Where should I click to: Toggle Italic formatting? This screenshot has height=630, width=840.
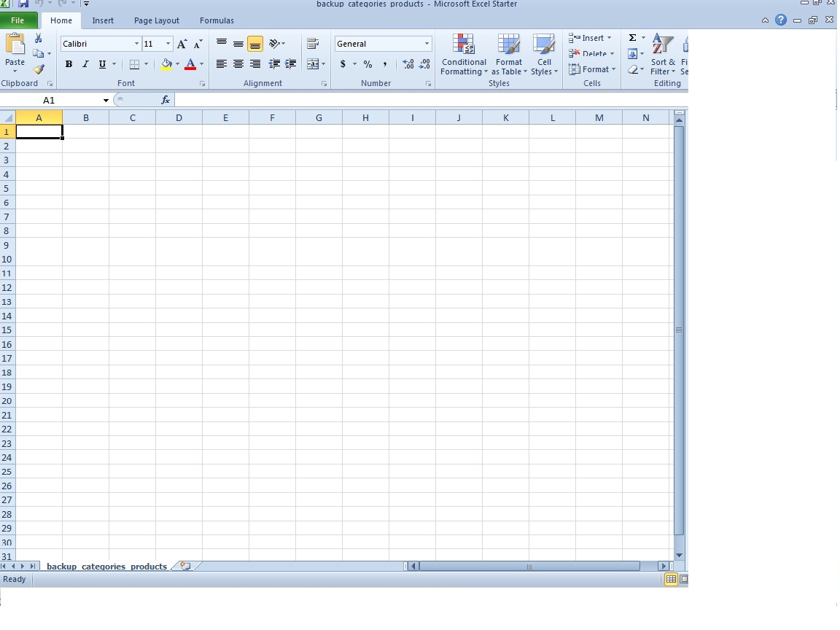pos(85,64)
